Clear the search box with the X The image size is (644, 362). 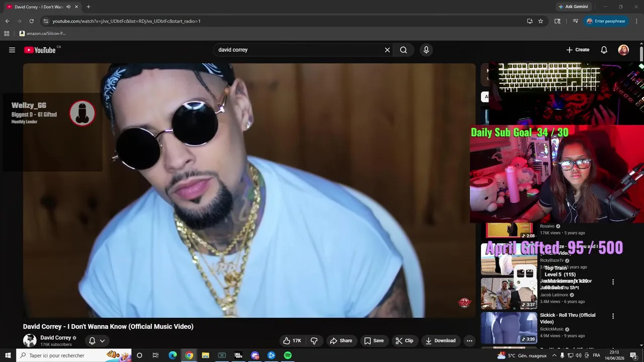(x=387, y=50)
